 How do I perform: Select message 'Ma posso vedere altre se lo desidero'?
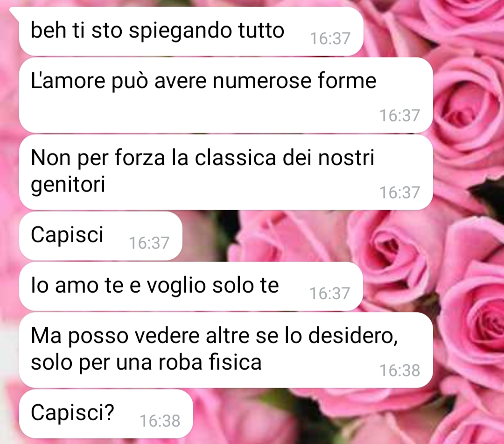pyautogui.click(x=226, y=350)
